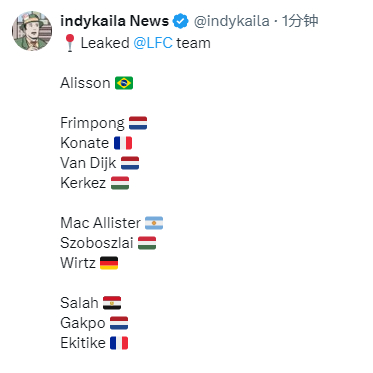Open the indykaila News display name
The width and height of the screenshot is (373, 373).
114,21
